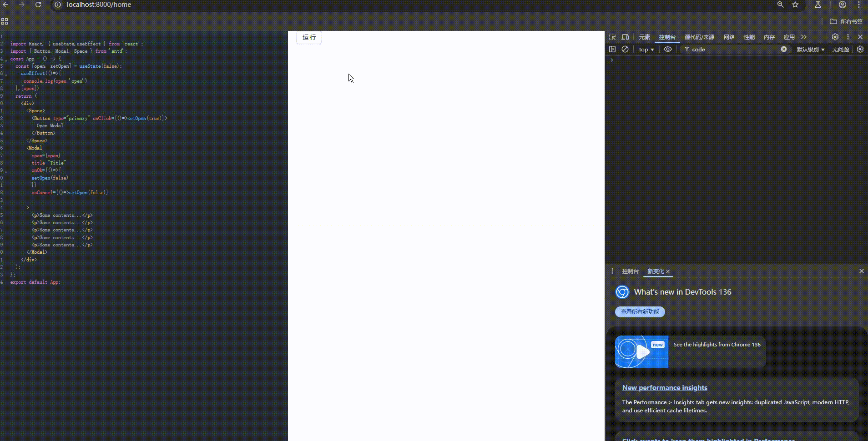Open the New performance insights link
This screenshot has width=868, height=441.
click(x=664, y=388)
